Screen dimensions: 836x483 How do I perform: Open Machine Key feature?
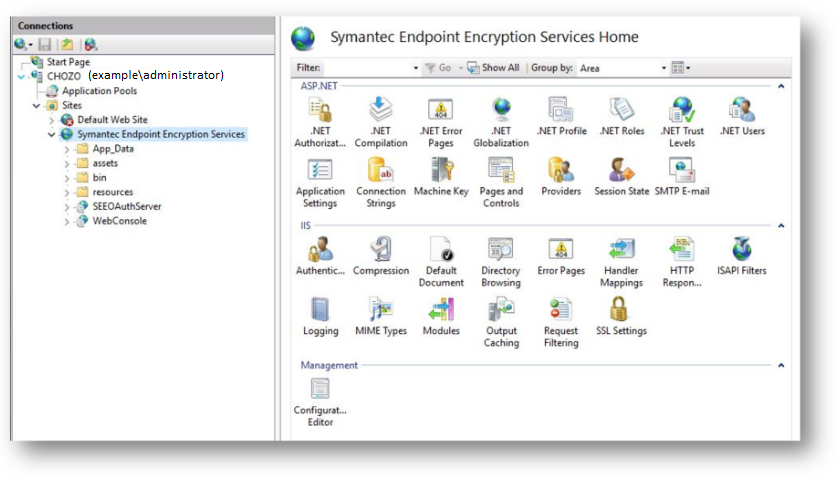441,176
